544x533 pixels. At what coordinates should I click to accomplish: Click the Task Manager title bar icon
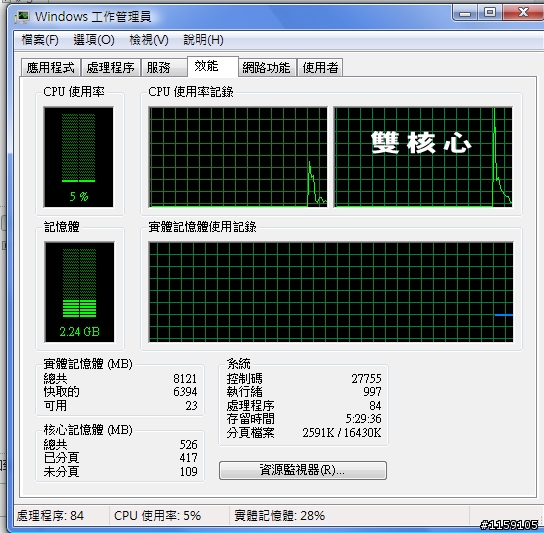tap(23, 17)
